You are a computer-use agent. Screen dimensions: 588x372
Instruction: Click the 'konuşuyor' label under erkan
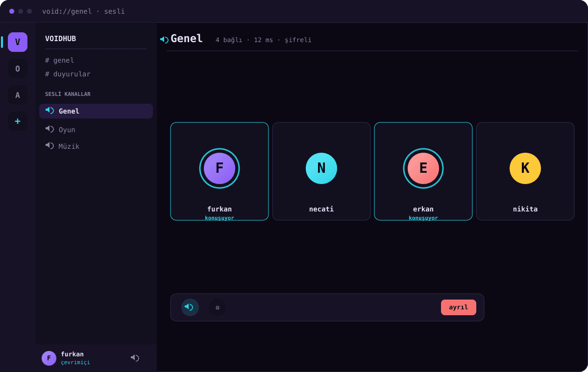click(x=423, y=218)
